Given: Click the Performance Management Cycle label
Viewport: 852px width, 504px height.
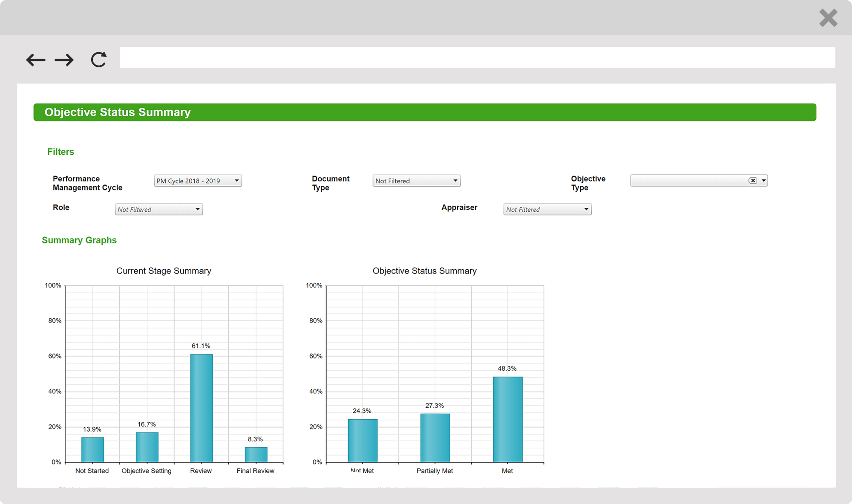Looking at the screenshot, I should click(x=87, y=183).
